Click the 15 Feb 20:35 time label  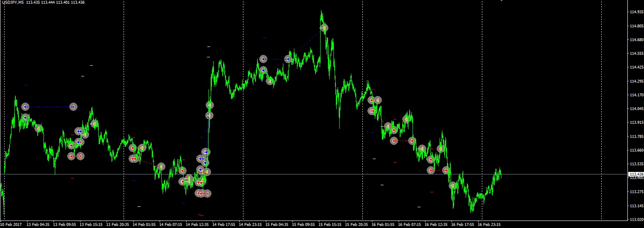coord(357,224)
